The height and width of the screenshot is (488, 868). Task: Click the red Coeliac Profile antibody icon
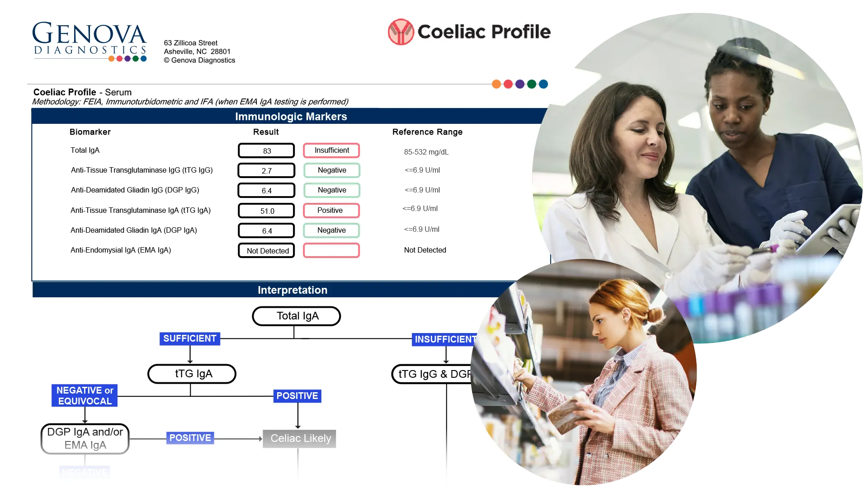pyautogui.click(x=401, y=32)
